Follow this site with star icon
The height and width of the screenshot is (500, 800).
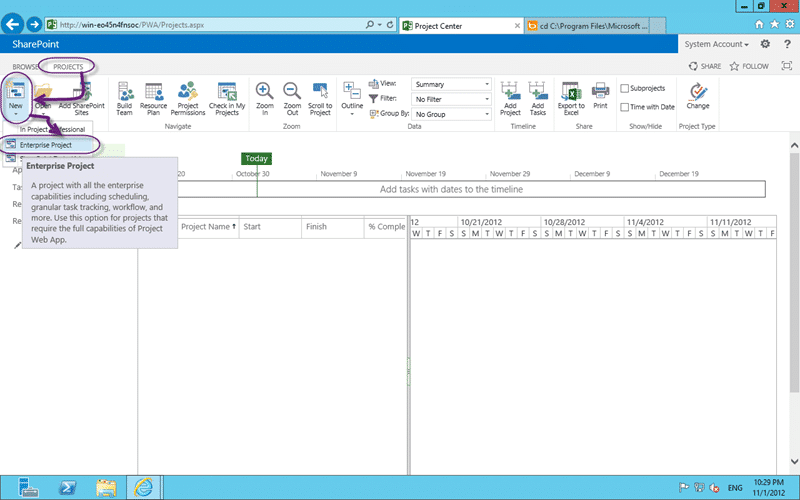pyautogui.click(x=749, y=66)
